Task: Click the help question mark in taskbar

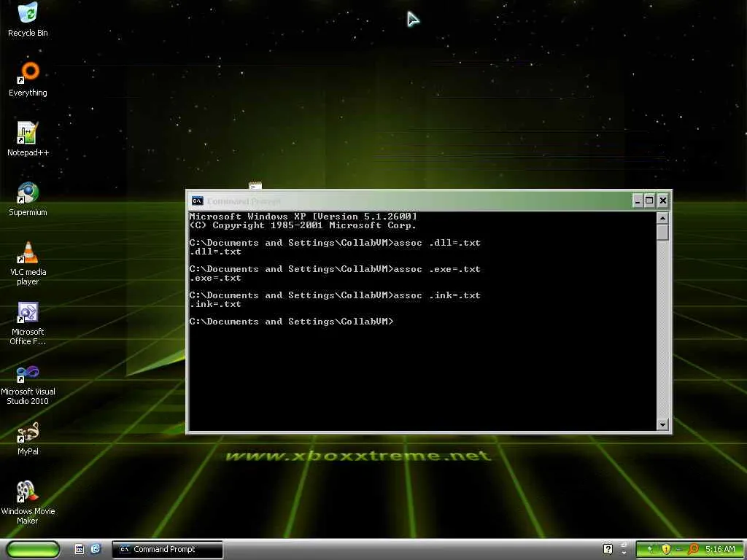Action: pos(608,549)
